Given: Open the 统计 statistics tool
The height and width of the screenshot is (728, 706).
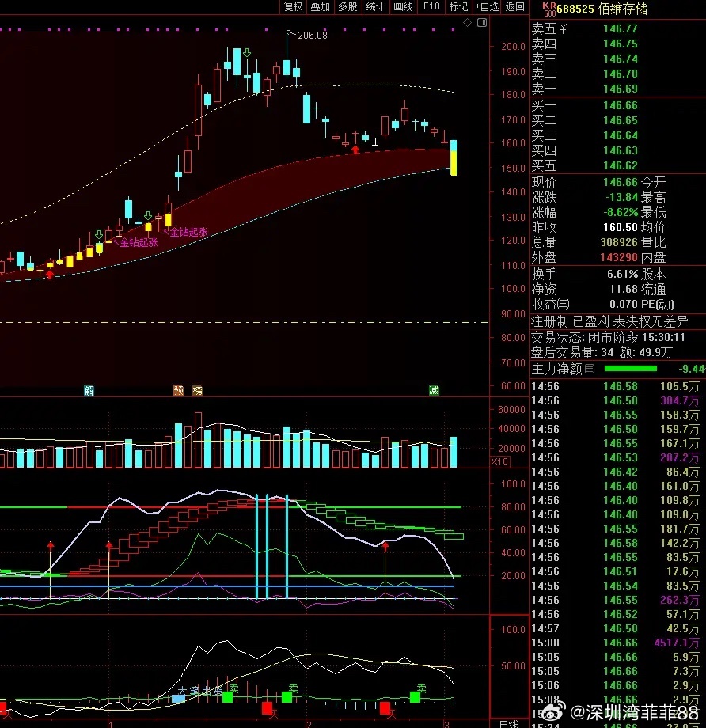Looking at the screenshot, I should pos(375,6).
